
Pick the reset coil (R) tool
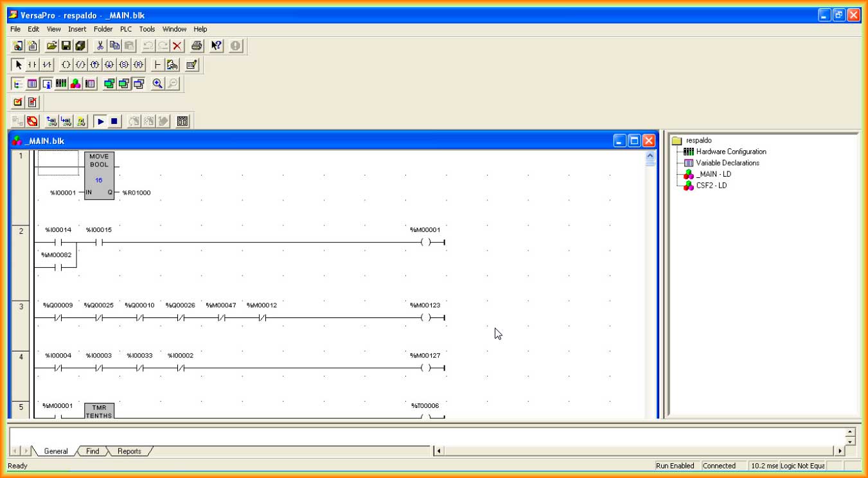(138, 65)
